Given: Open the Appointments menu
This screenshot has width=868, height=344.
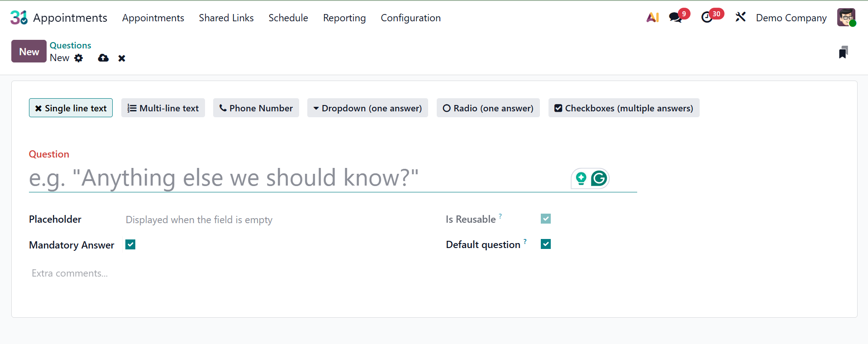Looking at the screenshot, I should 153,18.
